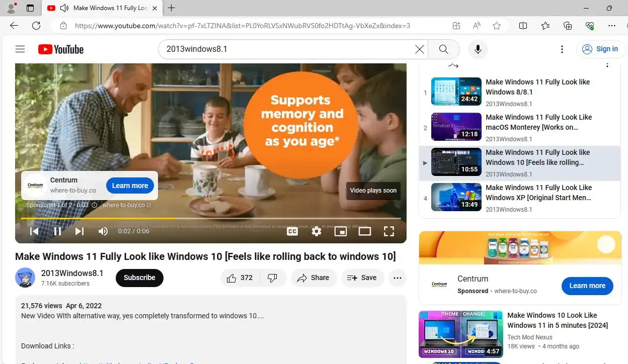Skip to previous video in player
The width and height of the screenshot is (628, 364).
34,231
